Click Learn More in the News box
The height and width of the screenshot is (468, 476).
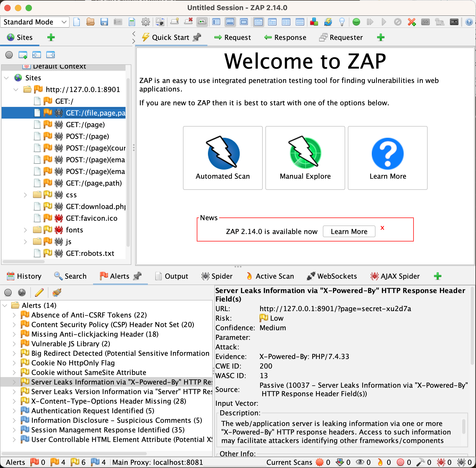[x=349, y=231]
